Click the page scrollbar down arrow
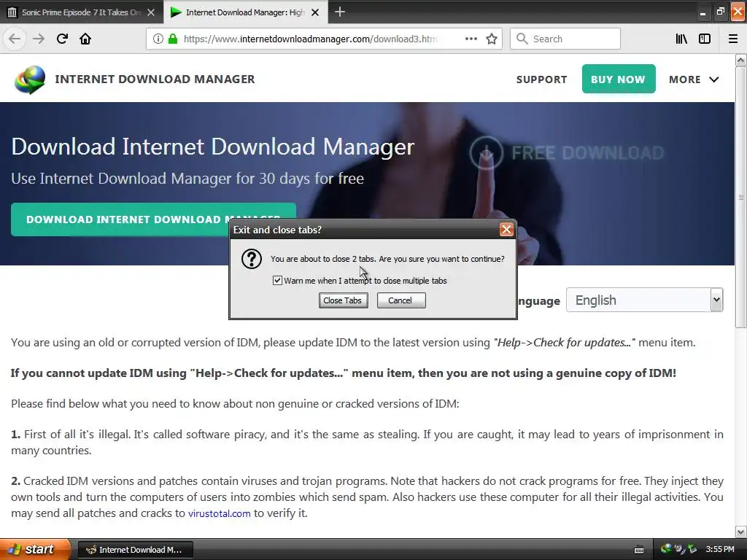Image resolution: width=747 pixels, height=560 pixels. coord(740,532)
